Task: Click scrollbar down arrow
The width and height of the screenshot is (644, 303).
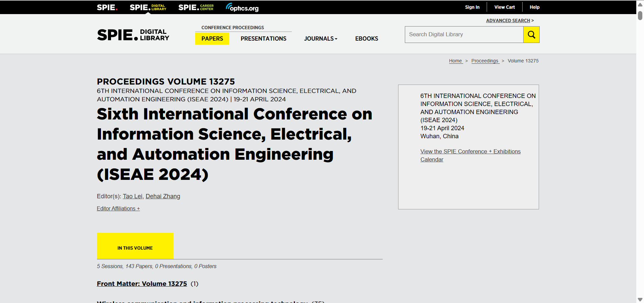Action: point(640,299)
